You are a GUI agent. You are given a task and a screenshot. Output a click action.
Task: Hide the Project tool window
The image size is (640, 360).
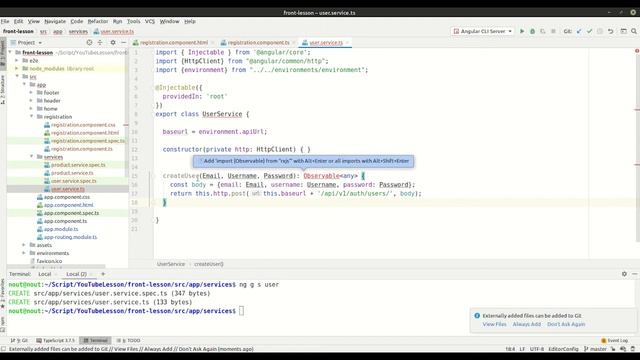[x=123, y=42]
